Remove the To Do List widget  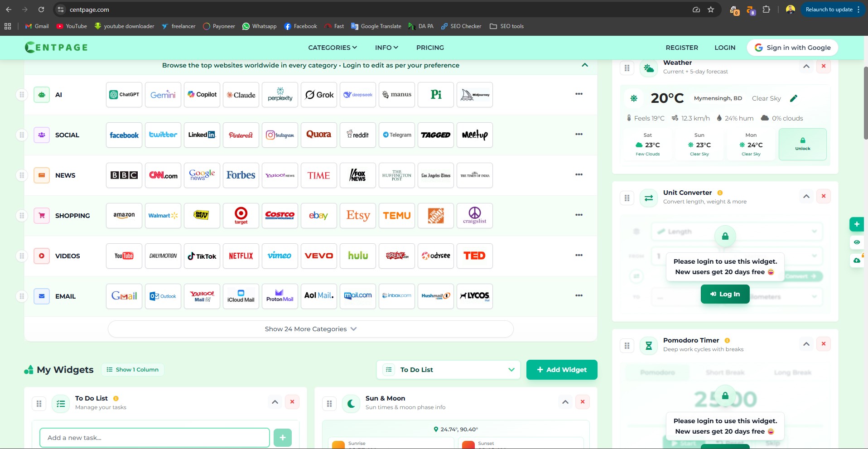tap(292, 402)
